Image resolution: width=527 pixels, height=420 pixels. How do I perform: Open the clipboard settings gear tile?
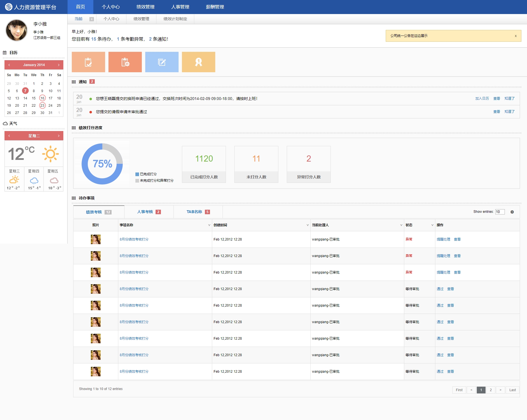tap(125, 62)
